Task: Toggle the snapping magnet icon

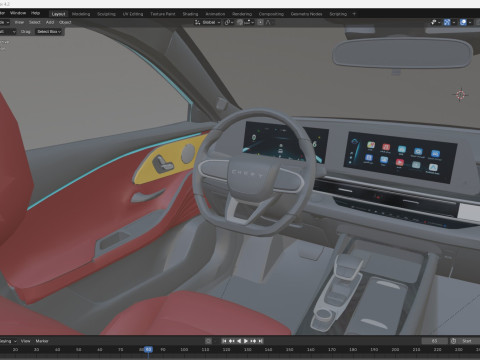Action: 240,22
